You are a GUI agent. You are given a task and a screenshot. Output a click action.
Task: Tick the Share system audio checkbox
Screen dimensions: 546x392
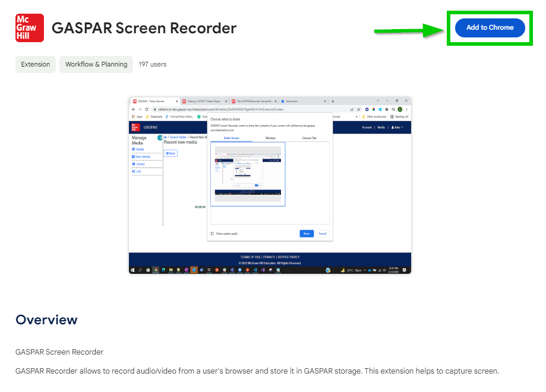tap(213, 233)
